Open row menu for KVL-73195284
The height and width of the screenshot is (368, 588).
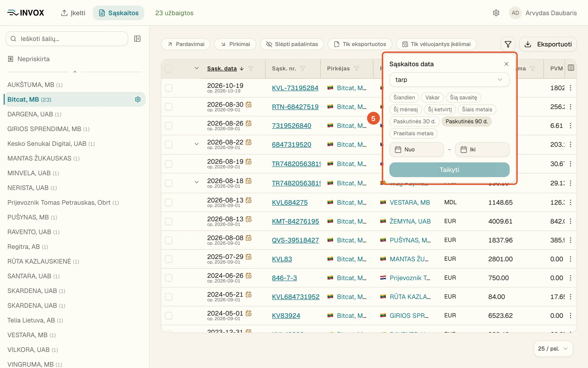coord(571,88)
